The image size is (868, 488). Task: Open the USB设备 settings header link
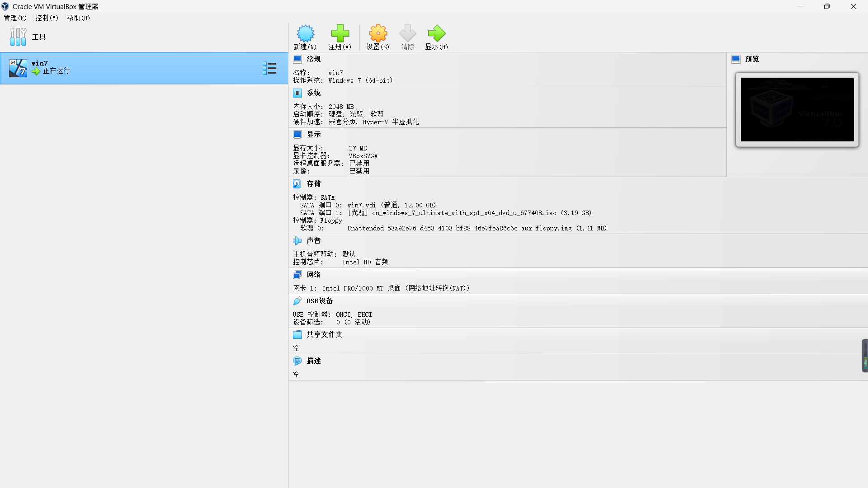coord(320,301)
